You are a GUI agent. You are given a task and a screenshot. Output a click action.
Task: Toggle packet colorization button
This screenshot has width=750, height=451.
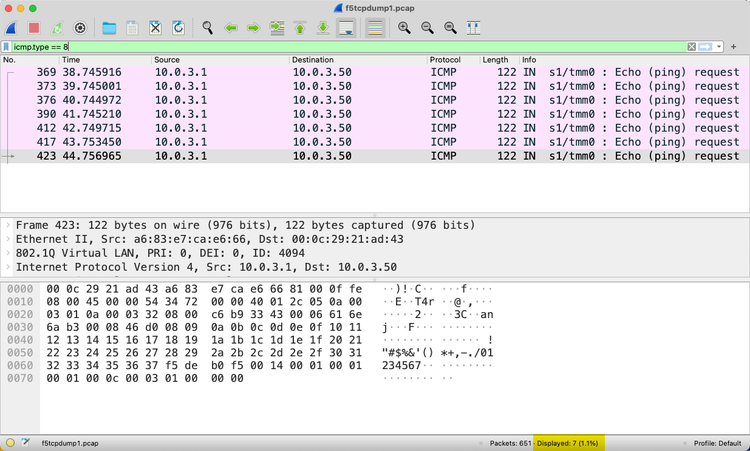[375, 28]
